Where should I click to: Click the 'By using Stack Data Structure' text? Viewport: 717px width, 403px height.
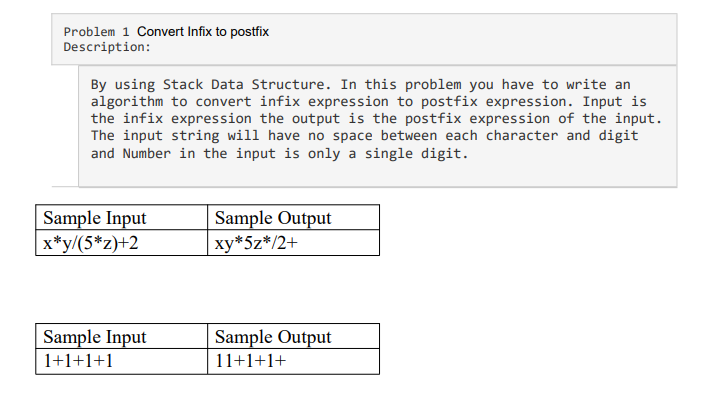coord(209,85)
